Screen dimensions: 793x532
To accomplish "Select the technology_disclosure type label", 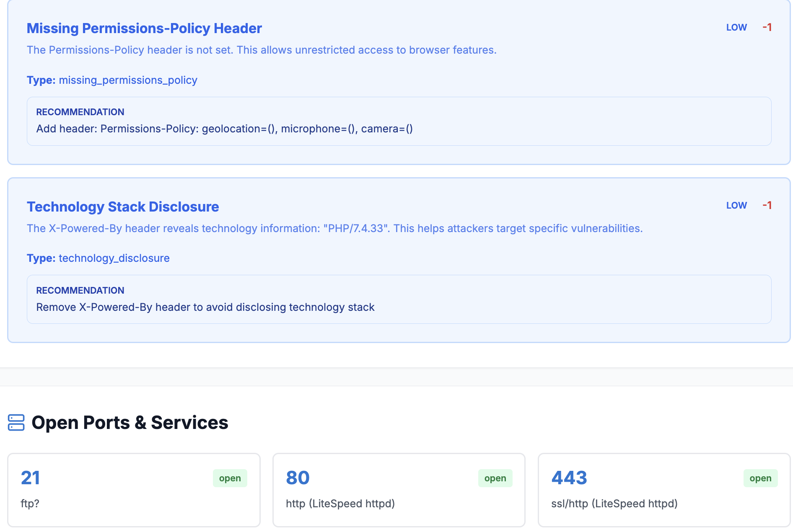I will click(x=114, y=258).
